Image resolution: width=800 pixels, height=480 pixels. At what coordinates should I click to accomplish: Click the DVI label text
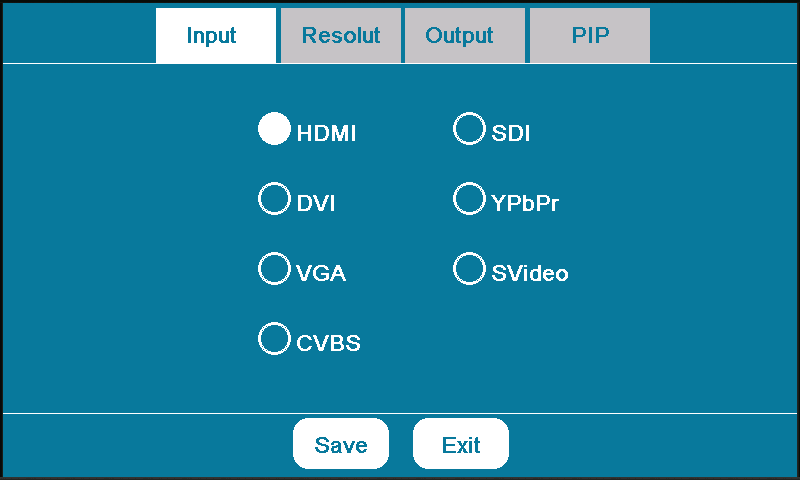(x=316, y=204)
